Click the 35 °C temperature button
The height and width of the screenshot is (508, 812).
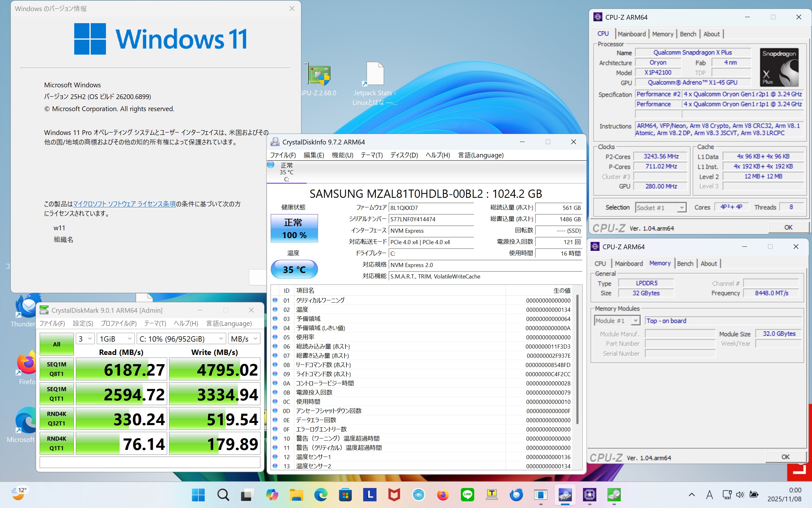pyautogui.click(x=294, y=270)
